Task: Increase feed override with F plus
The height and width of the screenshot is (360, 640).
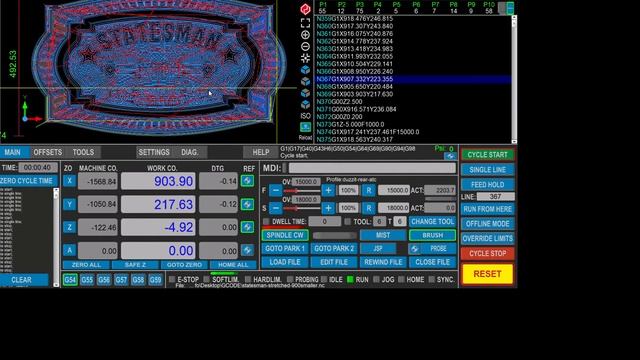Action: click(x=328, y=190)
